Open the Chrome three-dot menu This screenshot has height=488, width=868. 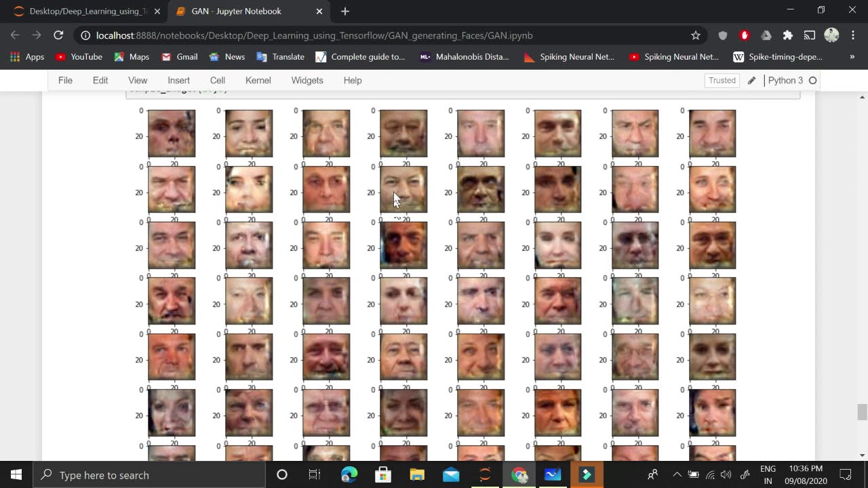click(x=853, y=35)
